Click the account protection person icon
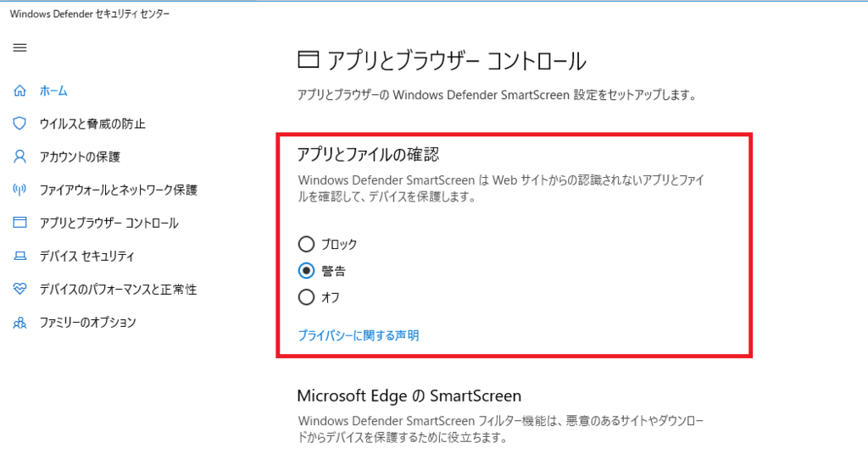This screenshot has width=868, height=465. pos(20,157)
